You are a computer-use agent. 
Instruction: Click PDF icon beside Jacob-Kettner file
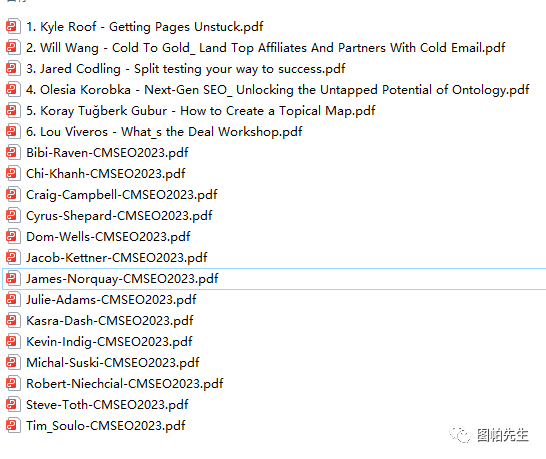click(13, 257)
